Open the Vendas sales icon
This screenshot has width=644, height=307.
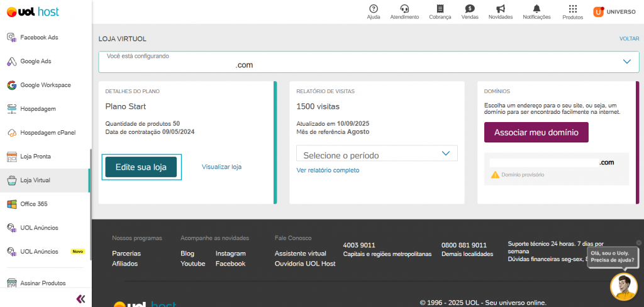click(x=470, y=9)
